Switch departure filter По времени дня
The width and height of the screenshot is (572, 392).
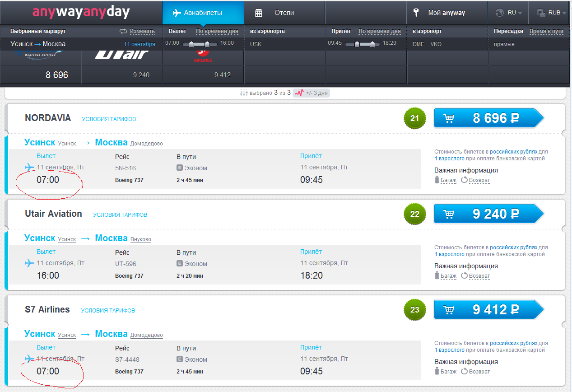[x=217, y=31]
